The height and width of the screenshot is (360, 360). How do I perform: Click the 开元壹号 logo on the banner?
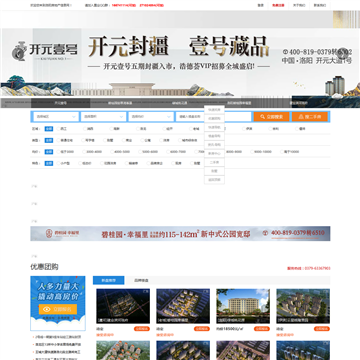click(x=45, y=51)
